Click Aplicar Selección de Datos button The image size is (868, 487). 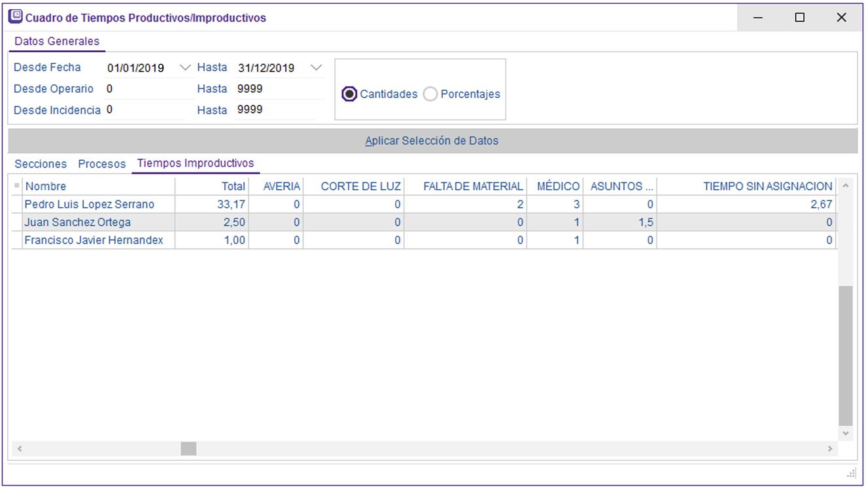pyautogui.click(x=432, y=141)
